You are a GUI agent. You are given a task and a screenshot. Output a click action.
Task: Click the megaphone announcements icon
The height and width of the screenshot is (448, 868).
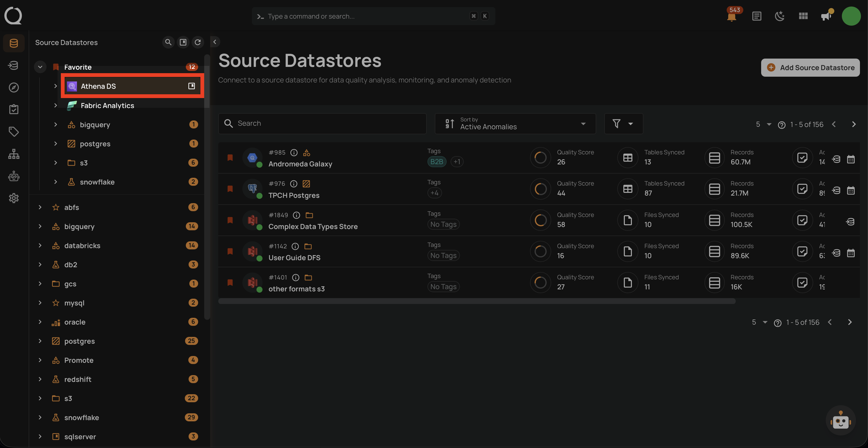click(826, 16)
